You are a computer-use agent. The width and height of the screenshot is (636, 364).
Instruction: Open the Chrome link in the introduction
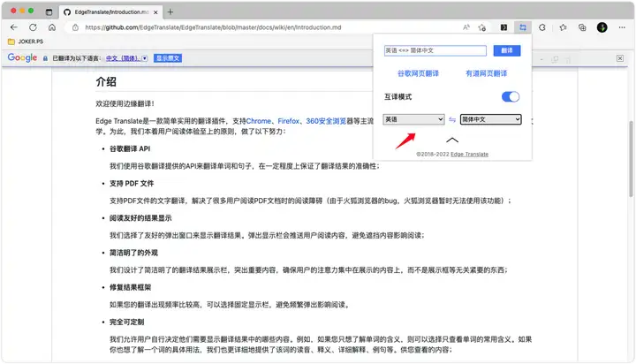tap(258, 121)
